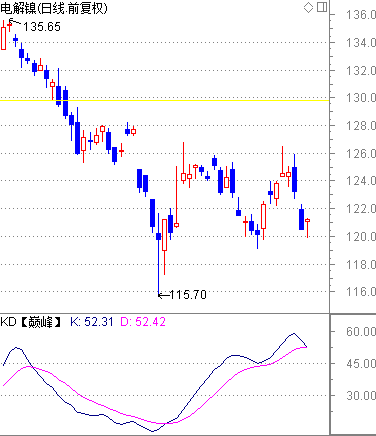Viewport: 376px width, 436px height.
Task: Click the 134.0 price axis label
Action: (x=361, y=43)
